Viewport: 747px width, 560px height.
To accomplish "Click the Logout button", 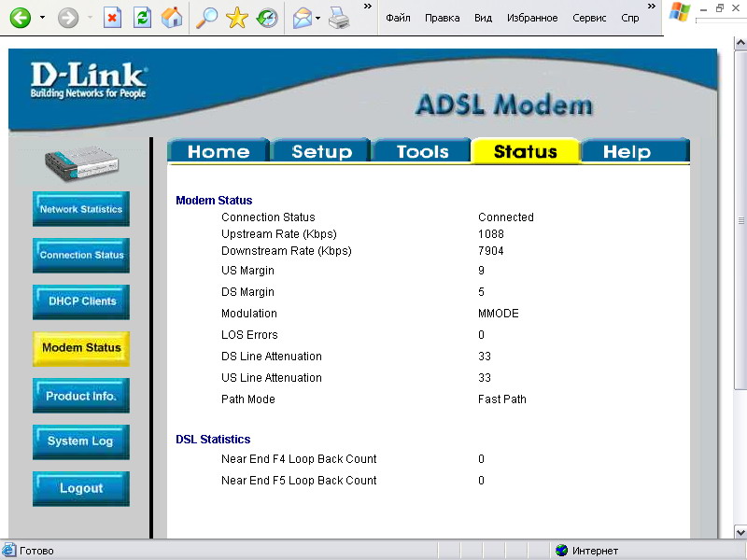I will point(81,488).
